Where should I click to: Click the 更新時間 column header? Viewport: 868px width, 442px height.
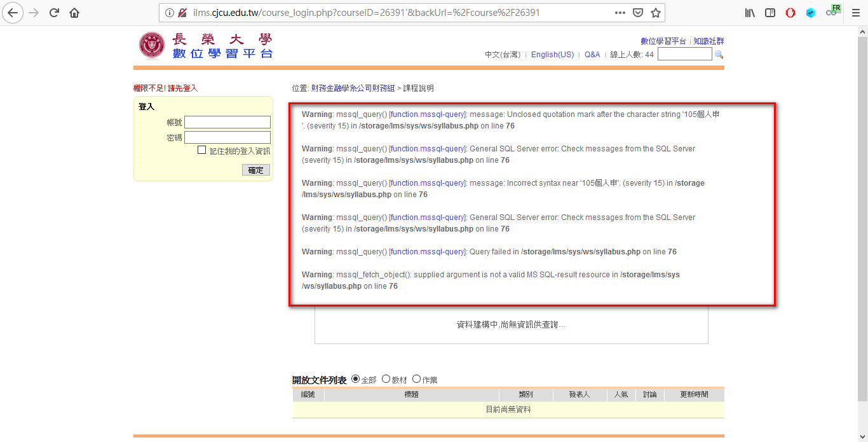(694, 395)
